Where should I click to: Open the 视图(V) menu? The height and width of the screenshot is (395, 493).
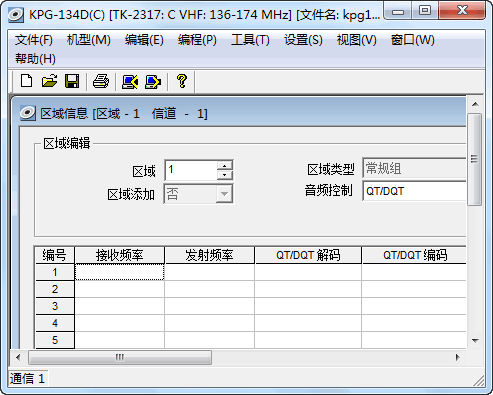click(x=356, y=40)
